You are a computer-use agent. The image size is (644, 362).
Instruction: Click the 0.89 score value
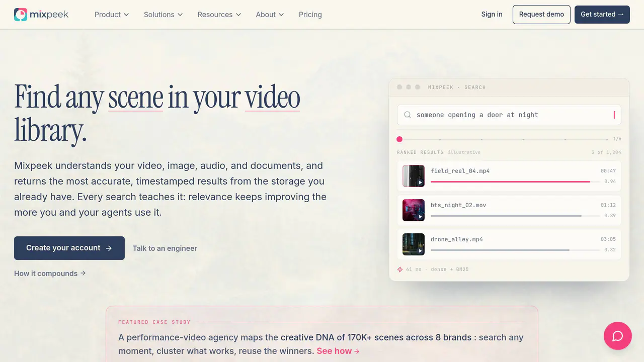[x=610, y=216]
